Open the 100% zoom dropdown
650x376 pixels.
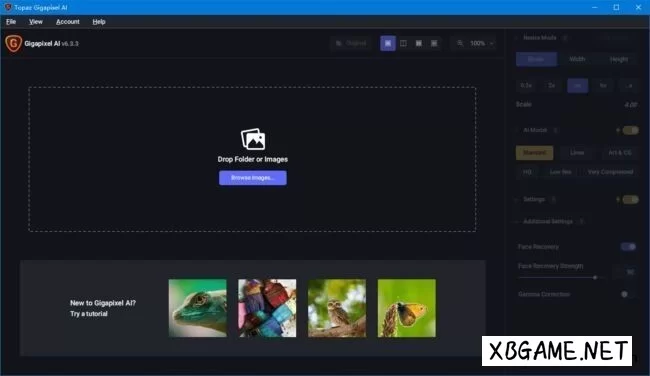[x=482, y=43]
